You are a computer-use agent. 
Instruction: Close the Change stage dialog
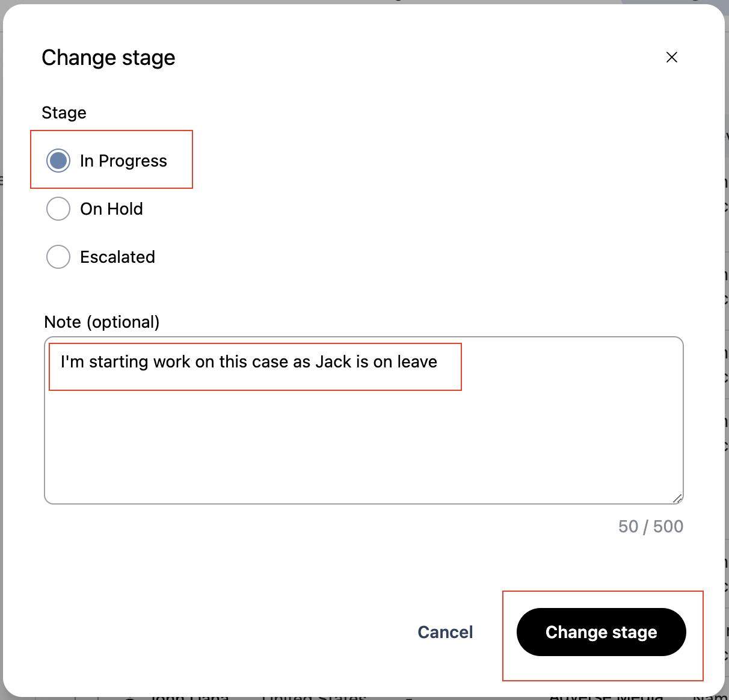click(x=672, y=57)
